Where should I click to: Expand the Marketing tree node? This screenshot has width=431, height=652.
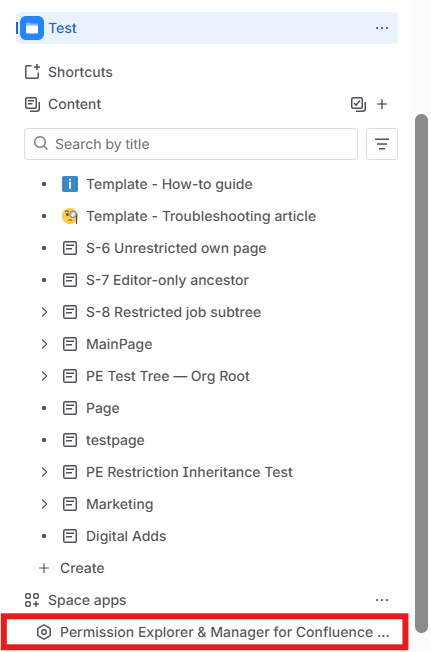(x=44, y=504)
